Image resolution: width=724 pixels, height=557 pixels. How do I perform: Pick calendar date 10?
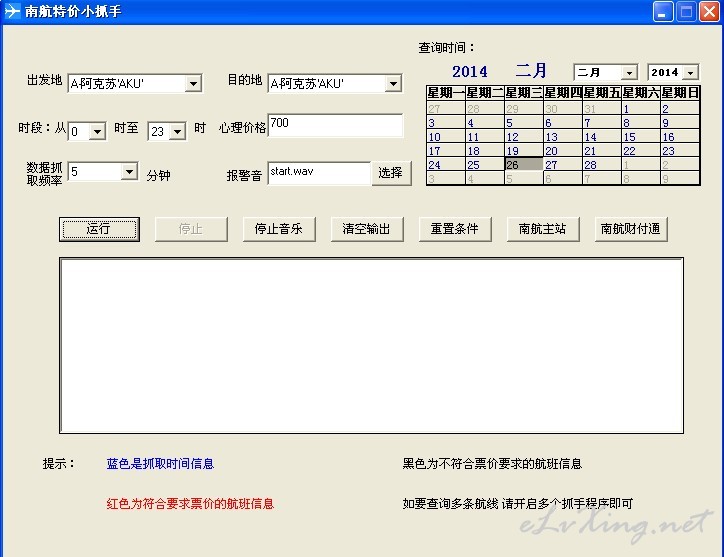coord(446,137)
